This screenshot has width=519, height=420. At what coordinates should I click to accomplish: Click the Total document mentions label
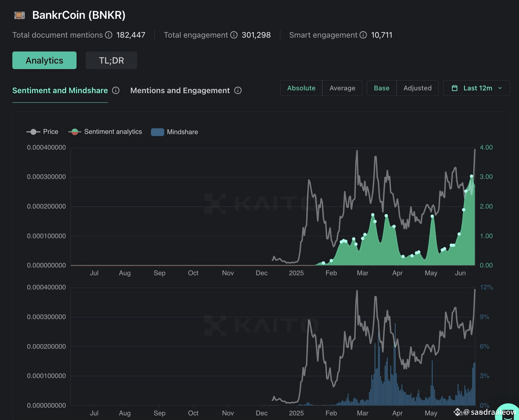[58, 35]
